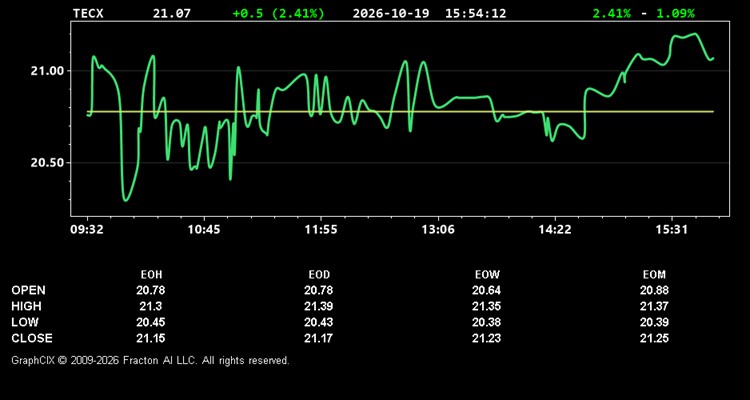Viewport: 750px width, 400px height.
Task: Click the EOD column header
Action: click(x=319, y=275)
